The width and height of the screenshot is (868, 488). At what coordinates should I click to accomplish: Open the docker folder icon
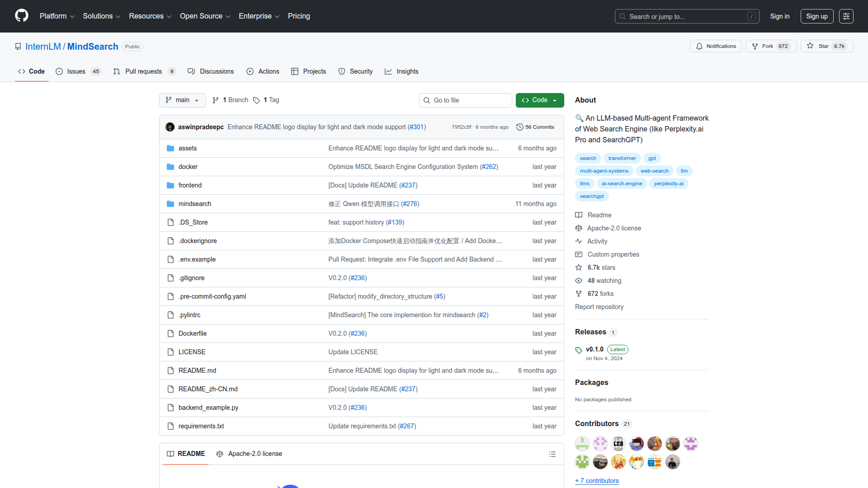[170, 167]
